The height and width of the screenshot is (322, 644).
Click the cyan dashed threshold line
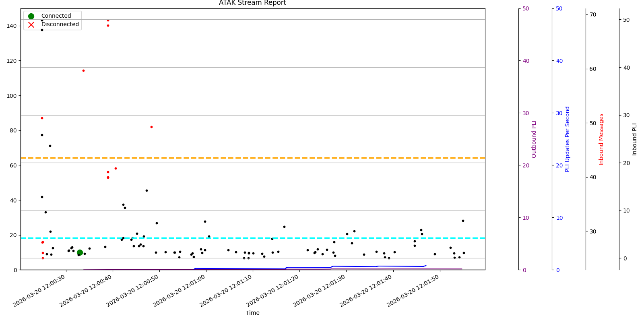[282, 238]
